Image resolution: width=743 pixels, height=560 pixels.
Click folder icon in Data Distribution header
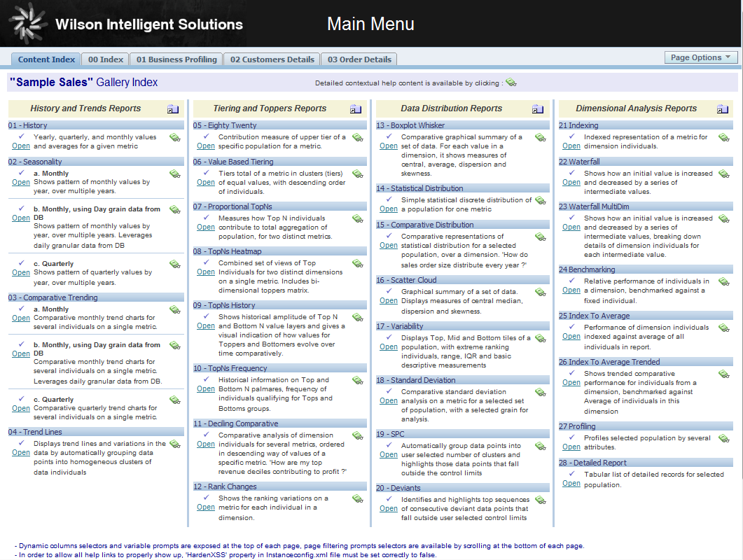click(537, 109)
